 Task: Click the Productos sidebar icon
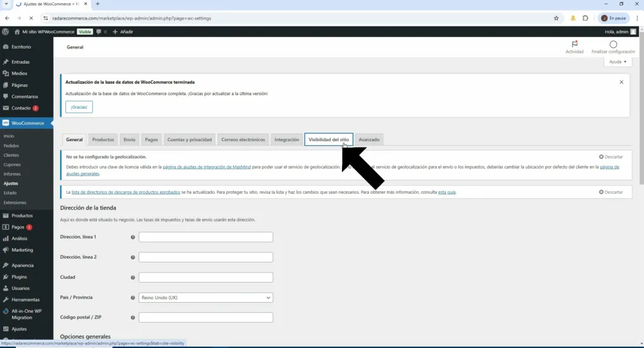click(6, 215)
